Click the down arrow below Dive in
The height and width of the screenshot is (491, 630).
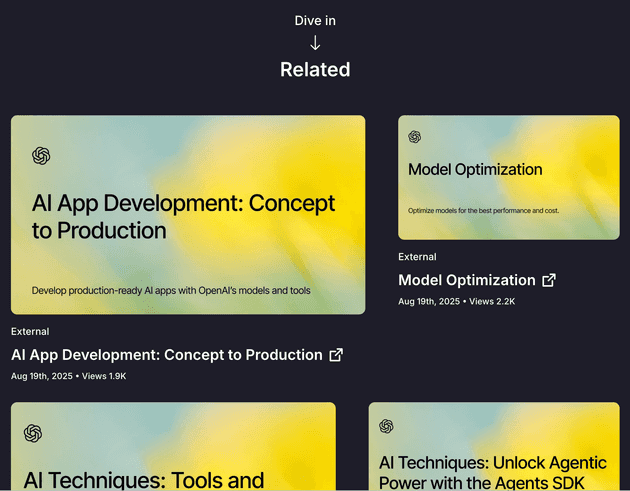coord(315,43)
